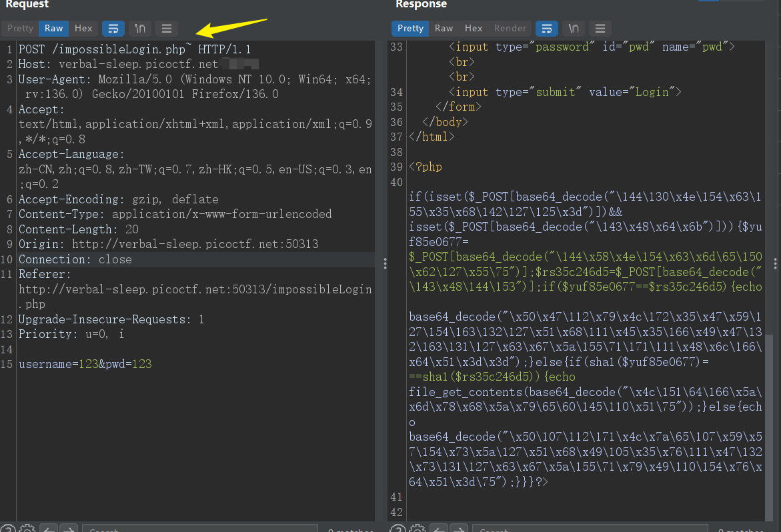Open the Render tab in Response panel
This screenshot has height=532, width=781.
510,29
